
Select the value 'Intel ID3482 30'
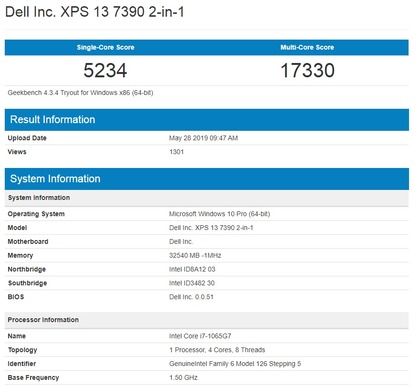tap(192, 283)
